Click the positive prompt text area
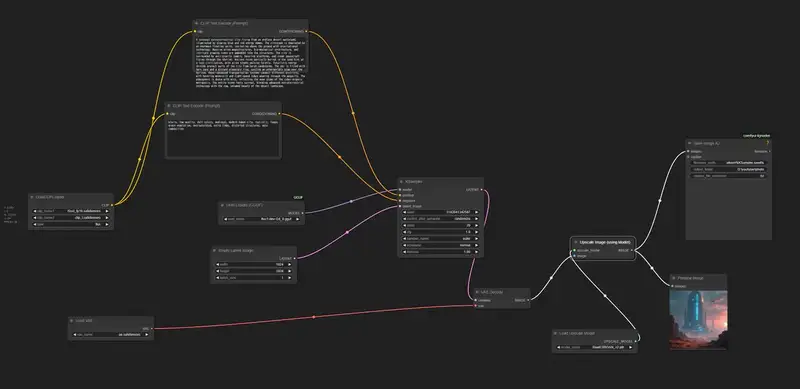The height and width of the screenshot is (389, 800). click(251, 61)
